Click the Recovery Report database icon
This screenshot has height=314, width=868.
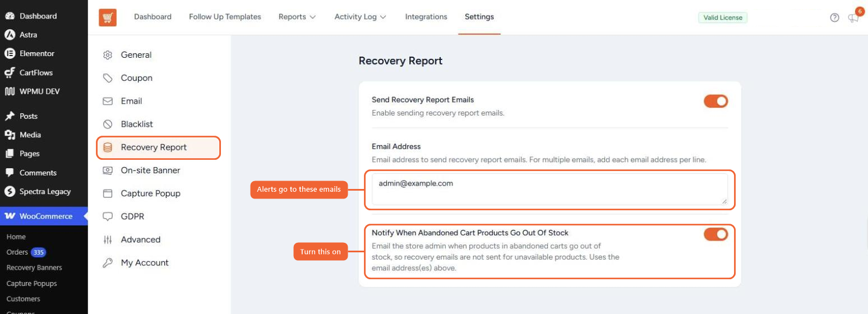108,147
